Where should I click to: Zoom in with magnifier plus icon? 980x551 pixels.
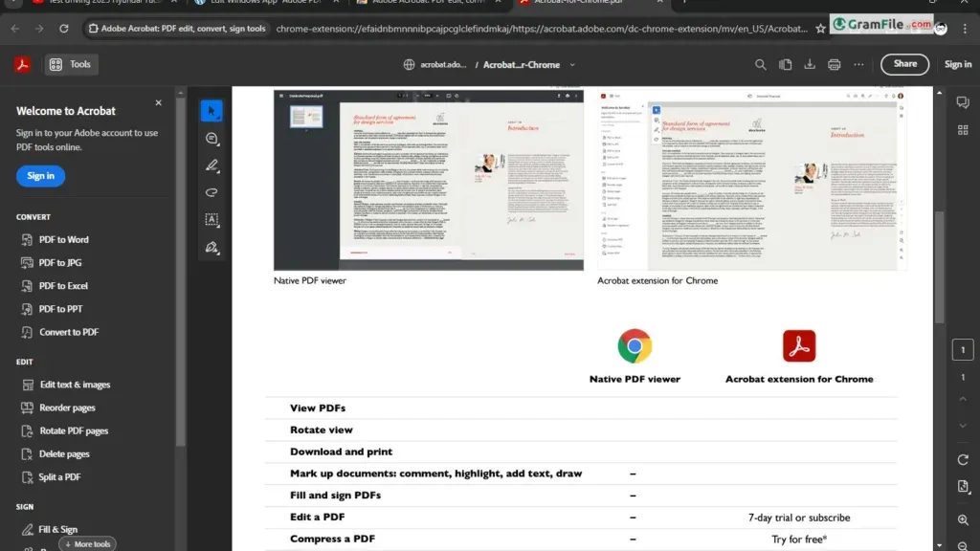point(963,519)
